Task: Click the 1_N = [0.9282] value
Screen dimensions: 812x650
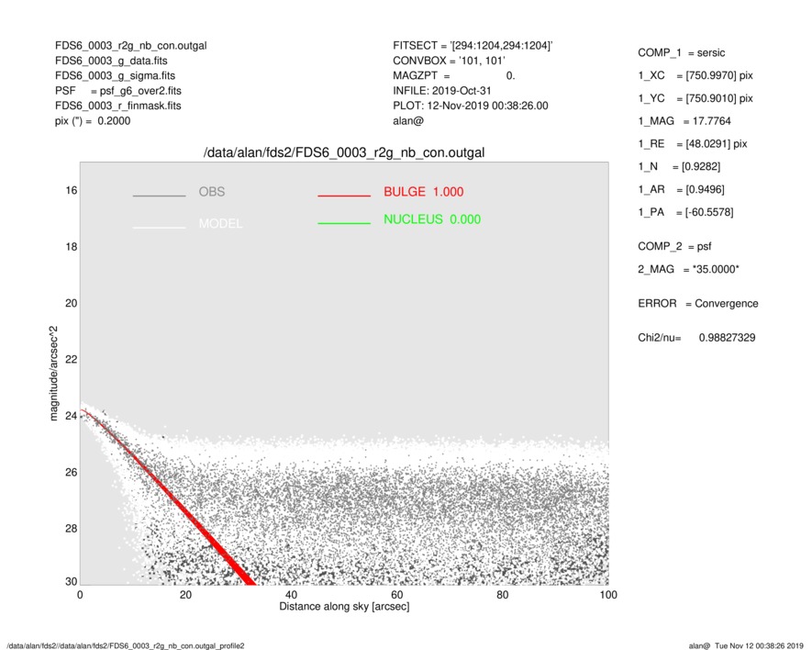Action: (679, 167)
